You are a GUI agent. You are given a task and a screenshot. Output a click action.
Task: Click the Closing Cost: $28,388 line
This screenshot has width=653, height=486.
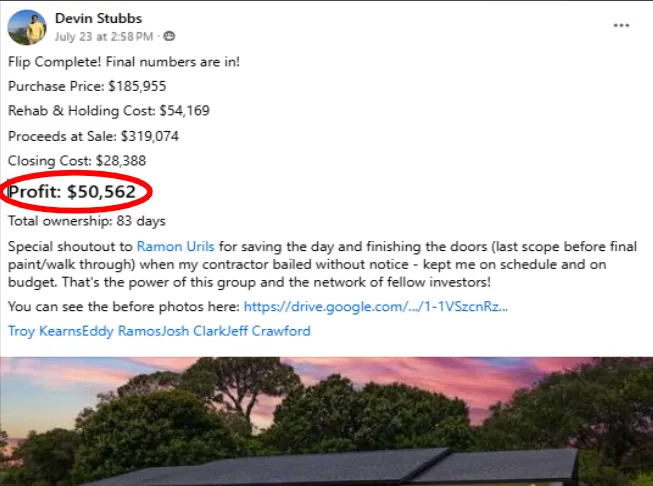coord(77,161)
